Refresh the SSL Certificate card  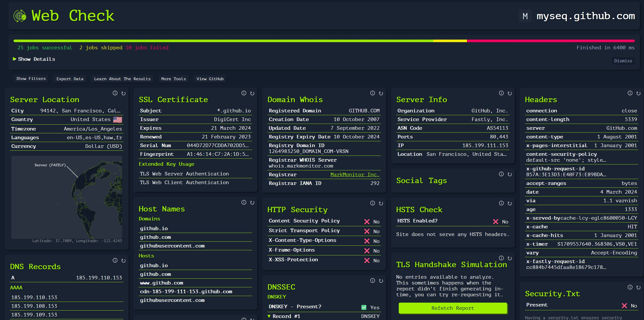coord(252,93)
